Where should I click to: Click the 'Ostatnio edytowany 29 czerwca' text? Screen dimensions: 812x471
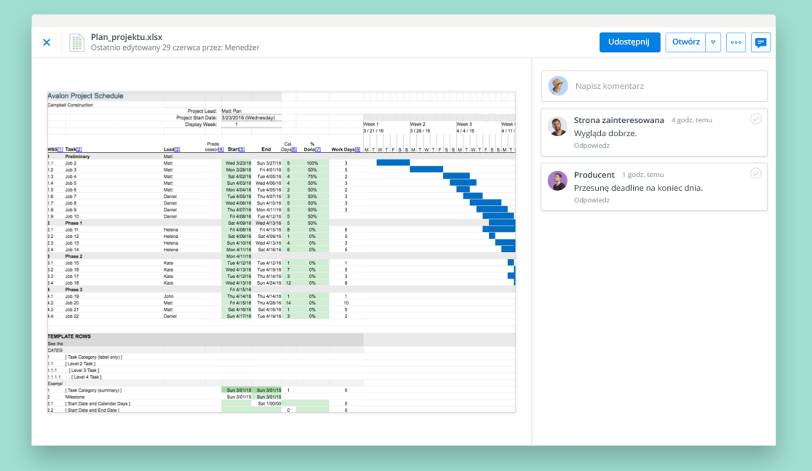pos(175,48)
